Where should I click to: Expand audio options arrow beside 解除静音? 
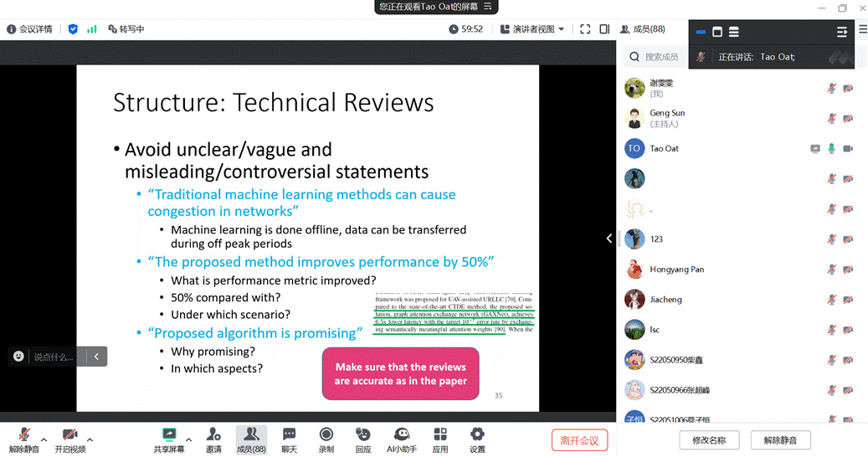(x=44, y=439)
